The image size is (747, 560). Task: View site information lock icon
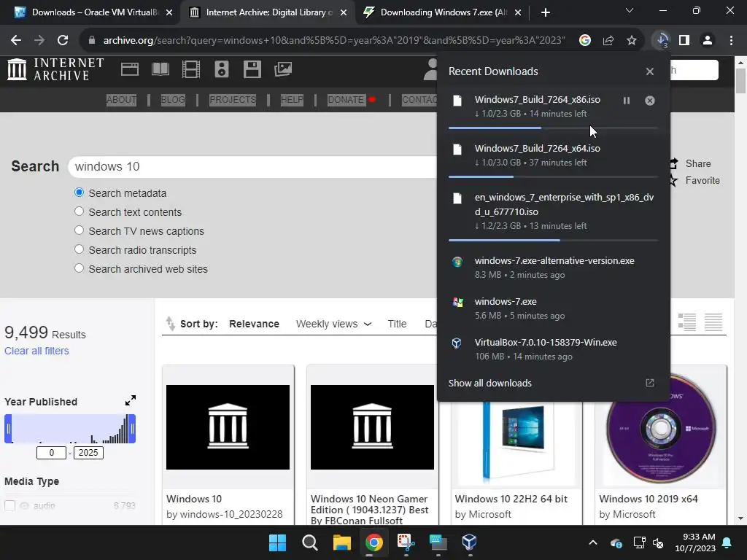click(92, 41)
